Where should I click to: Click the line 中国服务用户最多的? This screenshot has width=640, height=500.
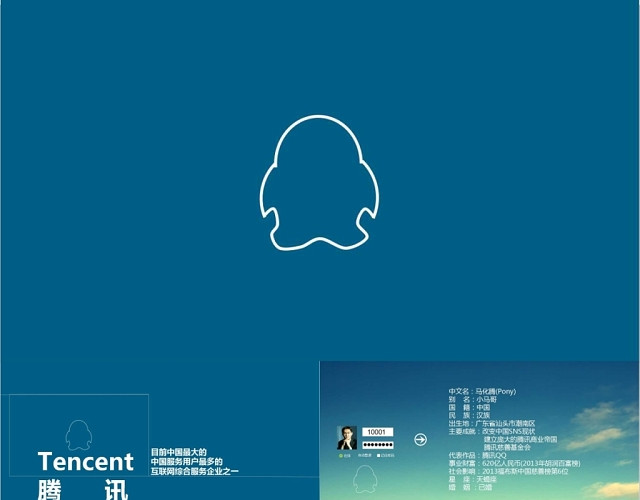coord(187,462)
